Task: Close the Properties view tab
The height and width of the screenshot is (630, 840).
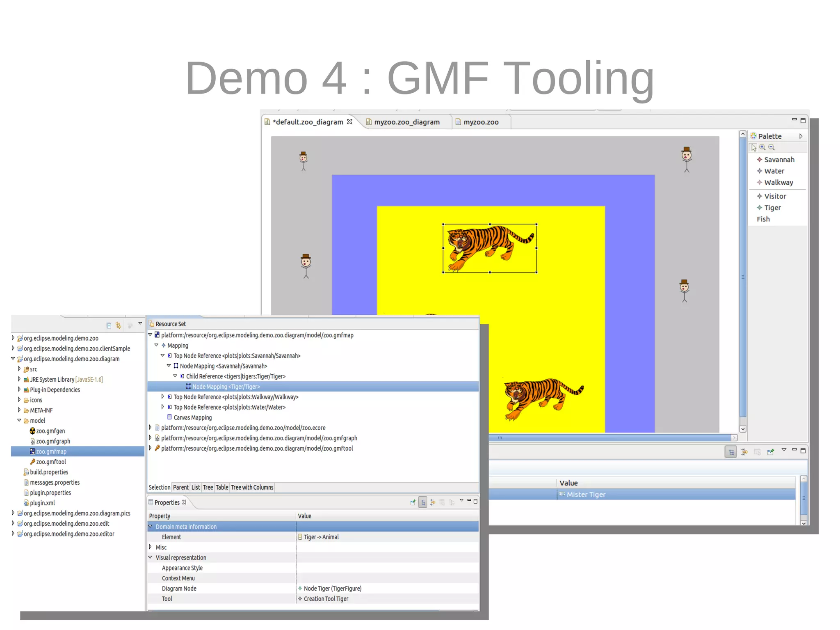Action: pos(185,502)
